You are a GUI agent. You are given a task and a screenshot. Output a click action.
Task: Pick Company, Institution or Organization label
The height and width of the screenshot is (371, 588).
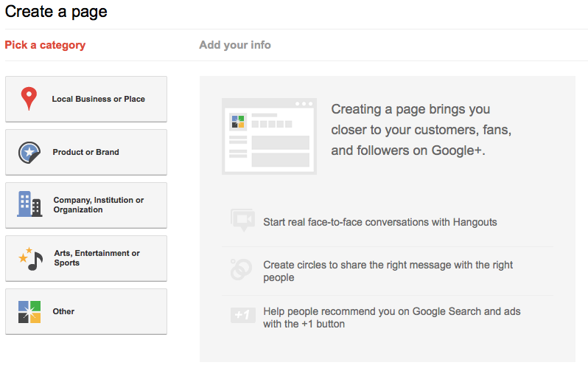pyautogui.click(x=98, y=205)
